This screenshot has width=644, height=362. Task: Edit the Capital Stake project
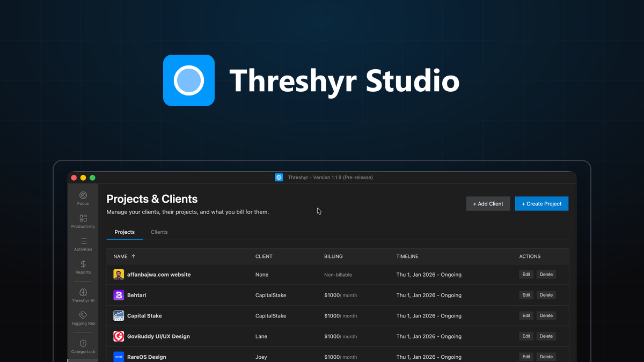click(x=526, y=316)
